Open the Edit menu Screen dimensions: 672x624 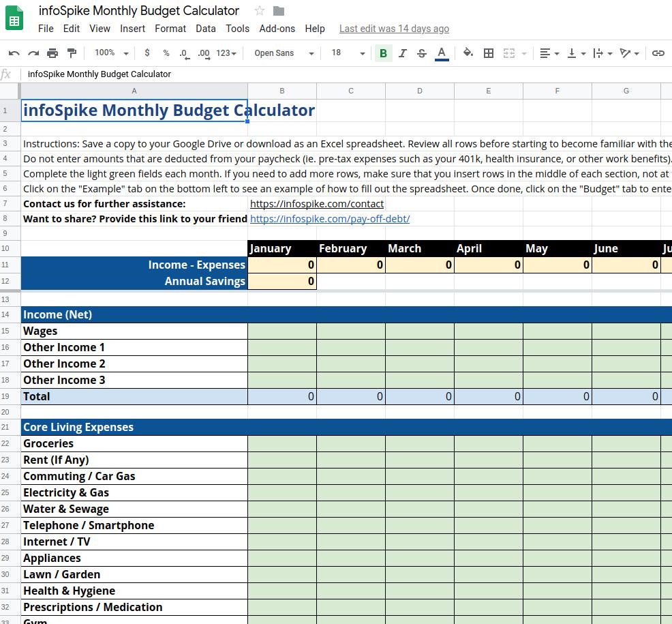point(71,29)
